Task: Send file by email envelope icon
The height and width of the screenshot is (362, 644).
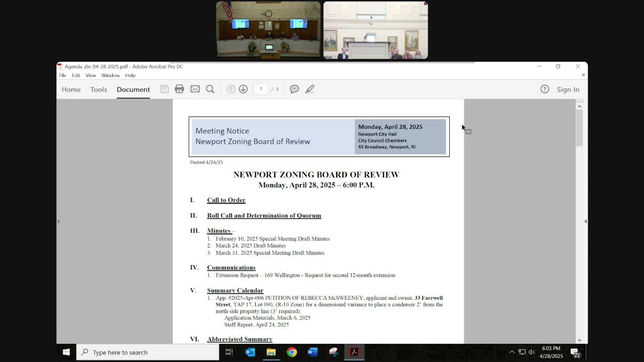Action: (x=195, y=89)
